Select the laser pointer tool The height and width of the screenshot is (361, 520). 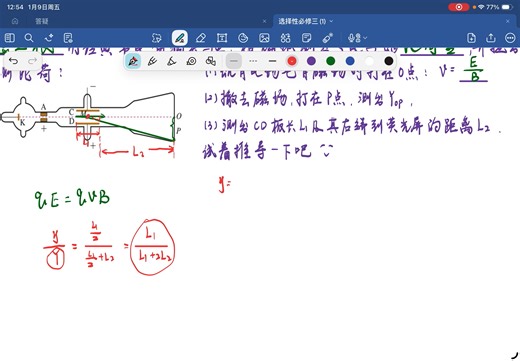[x=328, y=38]
